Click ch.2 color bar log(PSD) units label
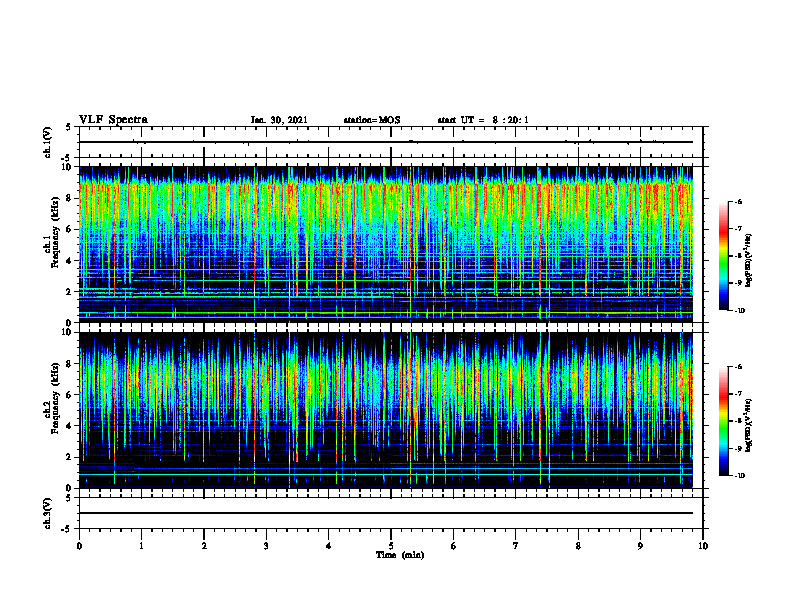 click(x=749, y=425)
